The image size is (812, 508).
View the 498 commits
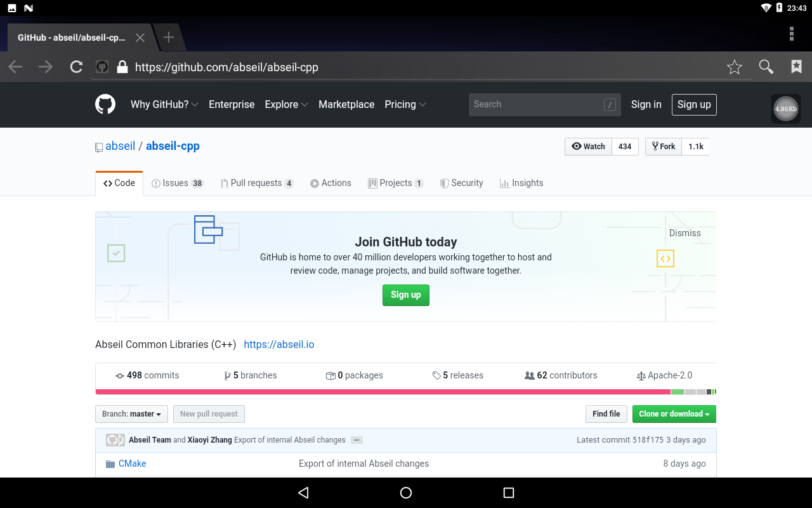(147, 375)
